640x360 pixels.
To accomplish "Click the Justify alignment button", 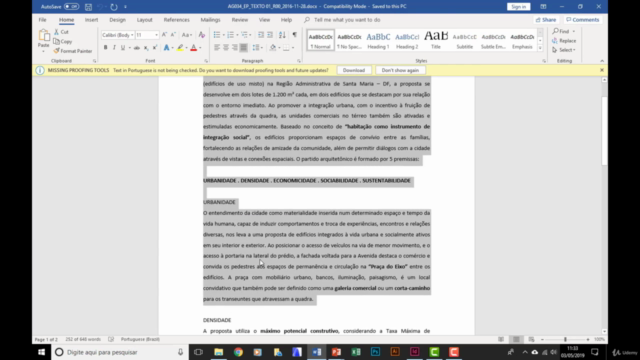I will click(x=244, y=48).
